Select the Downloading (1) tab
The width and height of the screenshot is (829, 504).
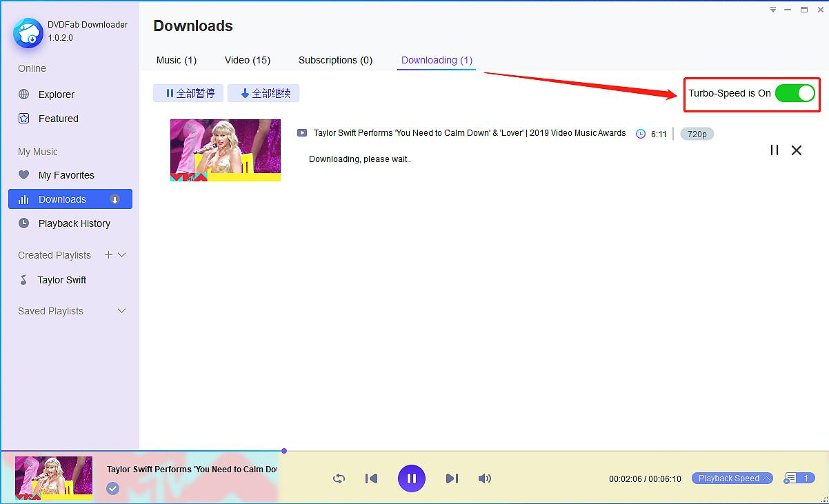coord(437,60)
